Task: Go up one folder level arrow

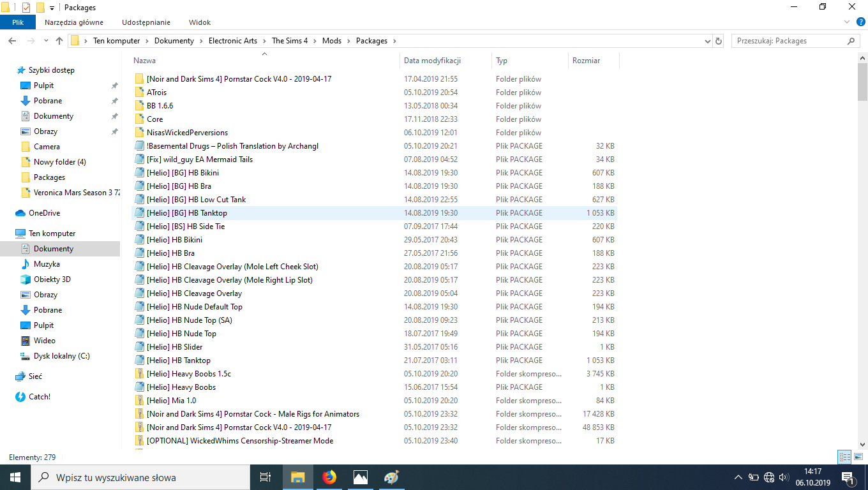Action: (59, 41)
